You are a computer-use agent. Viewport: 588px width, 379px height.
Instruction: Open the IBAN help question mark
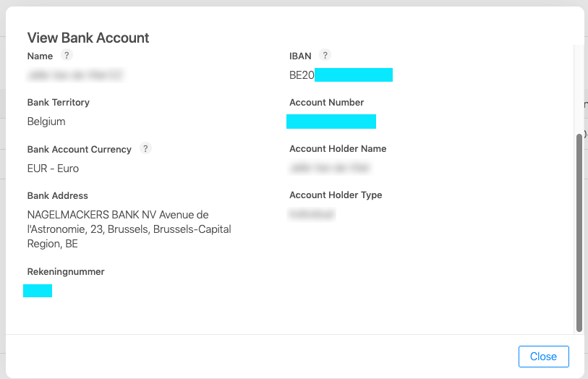325,55
